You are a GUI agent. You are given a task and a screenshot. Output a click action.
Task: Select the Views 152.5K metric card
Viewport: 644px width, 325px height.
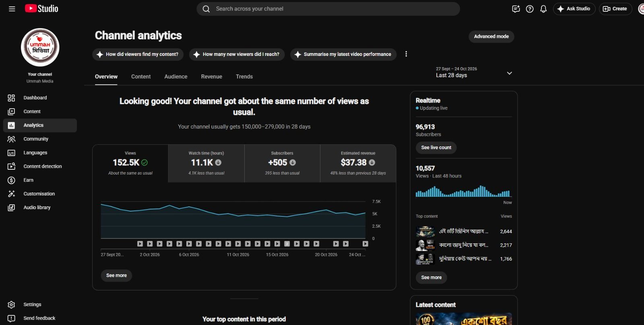[x=130, y=163]
